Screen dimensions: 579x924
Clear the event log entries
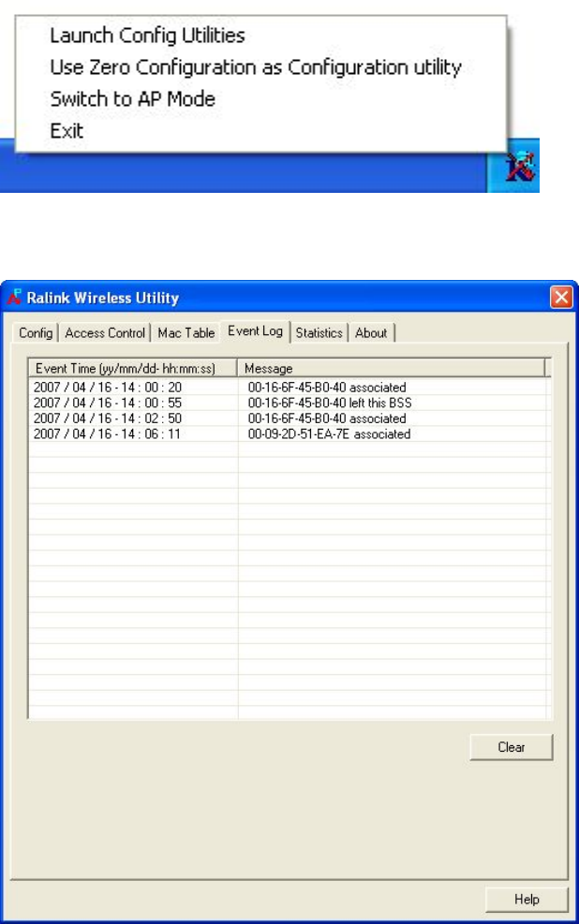click(512, 747)
